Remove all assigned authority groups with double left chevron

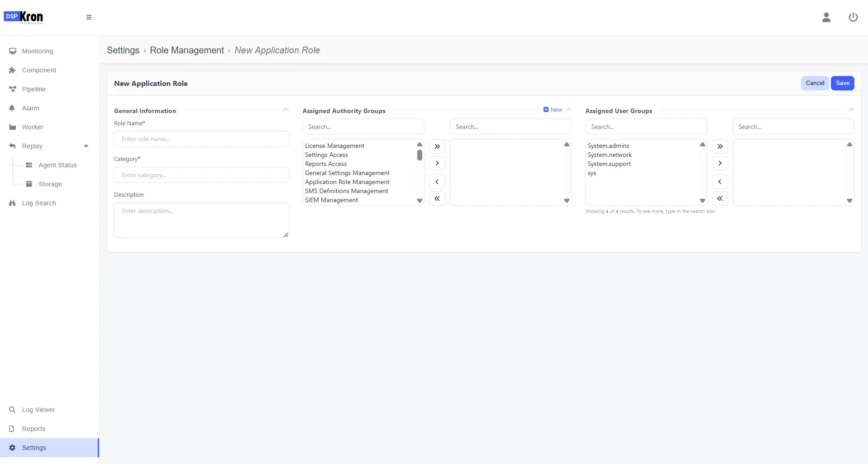pyautogui.click(x=437, y=199)
